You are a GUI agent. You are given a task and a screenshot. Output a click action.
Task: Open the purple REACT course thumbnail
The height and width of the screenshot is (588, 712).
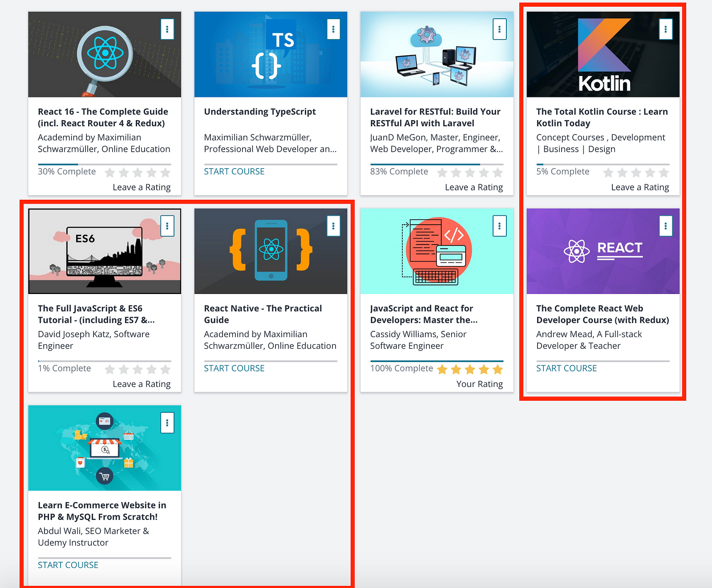(x=603, y=251)
